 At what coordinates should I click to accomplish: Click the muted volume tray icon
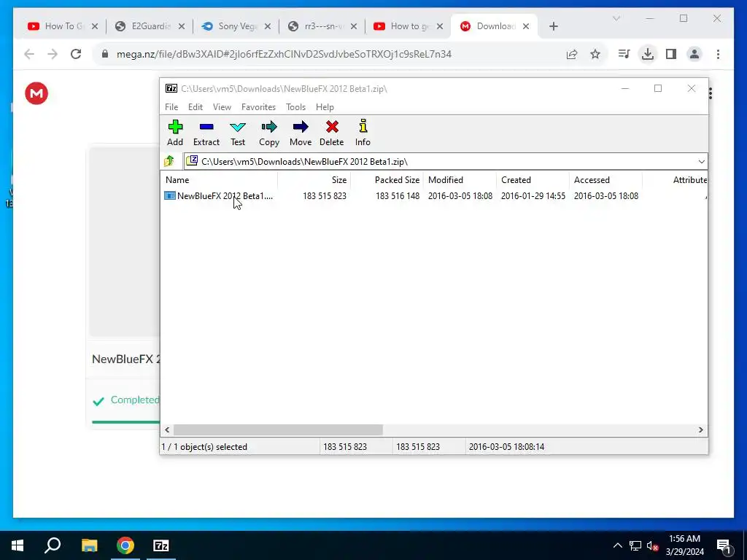coord(653,545)
